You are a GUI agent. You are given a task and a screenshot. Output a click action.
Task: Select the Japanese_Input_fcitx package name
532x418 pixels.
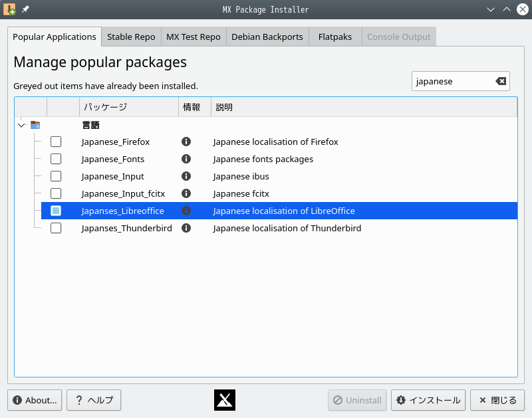coord(123,193)
